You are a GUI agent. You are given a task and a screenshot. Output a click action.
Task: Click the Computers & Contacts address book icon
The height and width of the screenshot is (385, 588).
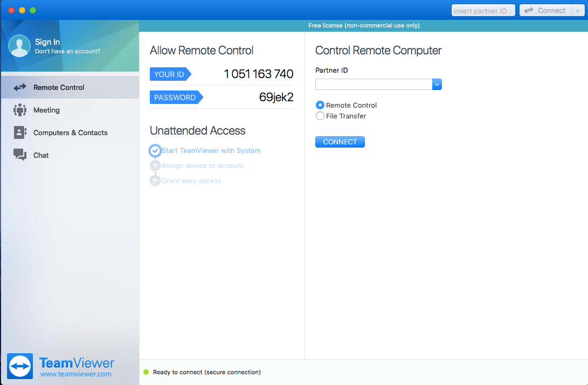pyautogui.click(x=20, y=132)
